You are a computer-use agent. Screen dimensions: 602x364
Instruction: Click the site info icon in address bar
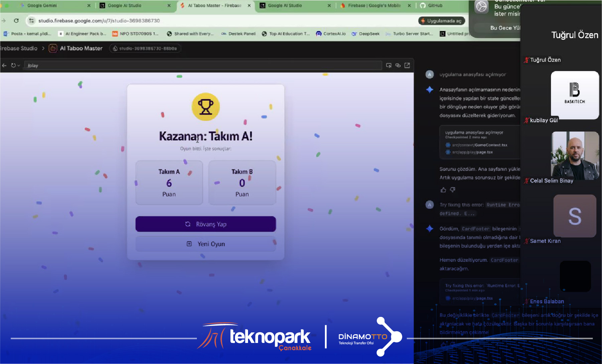coord(31,21)
